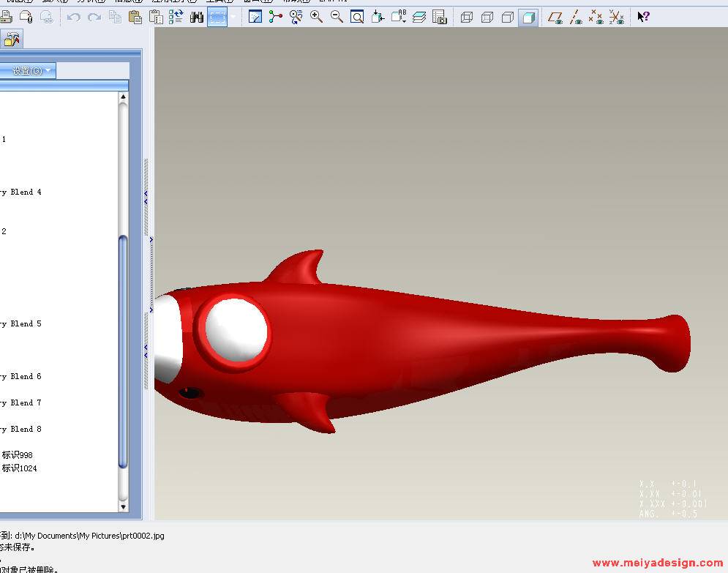
Task: Click the model tree scrollbar up arrow
Action: click(123, 97)
